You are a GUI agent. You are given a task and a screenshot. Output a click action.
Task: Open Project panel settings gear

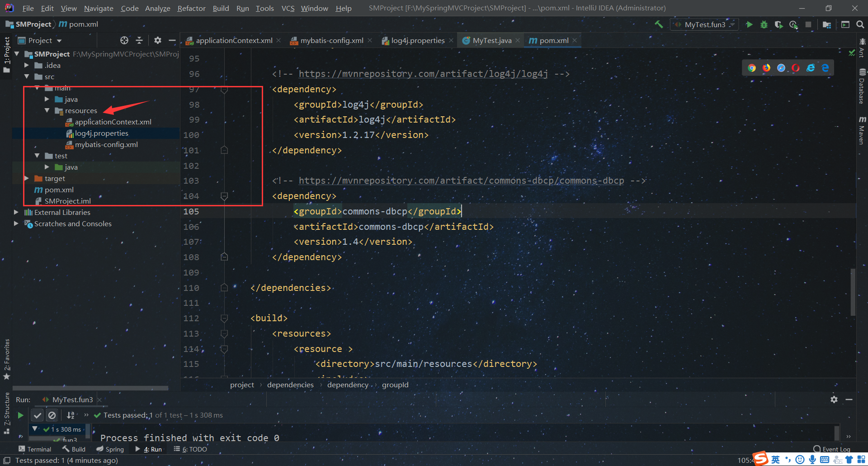pos(157,40)
